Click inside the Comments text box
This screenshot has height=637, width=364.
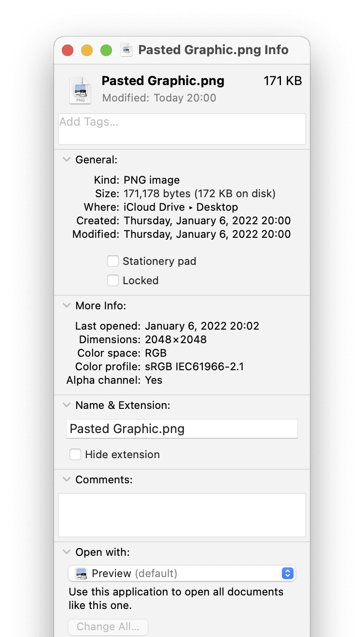tap(182, 515)
